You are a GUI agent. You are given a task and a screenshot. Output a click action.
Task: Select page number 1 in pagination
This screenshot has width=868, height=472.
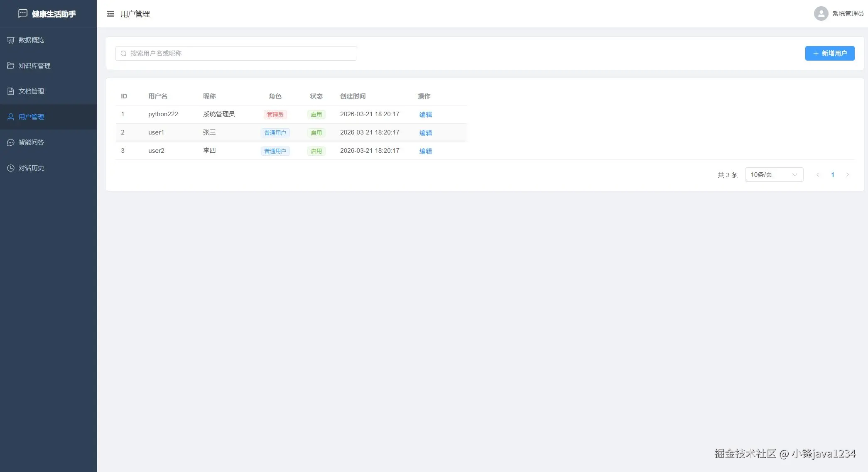pos(832,175)
